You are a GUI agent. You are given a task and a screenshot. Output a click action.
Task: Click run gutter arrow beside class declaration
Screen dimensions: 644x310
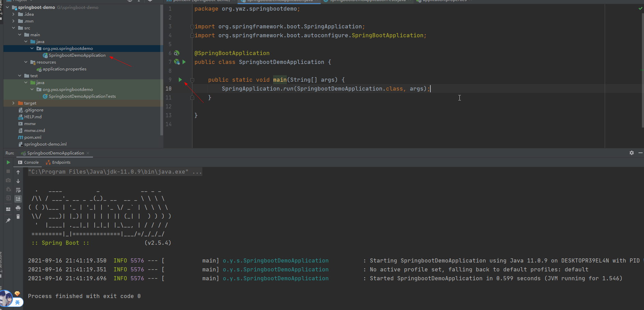coord(184,62)
